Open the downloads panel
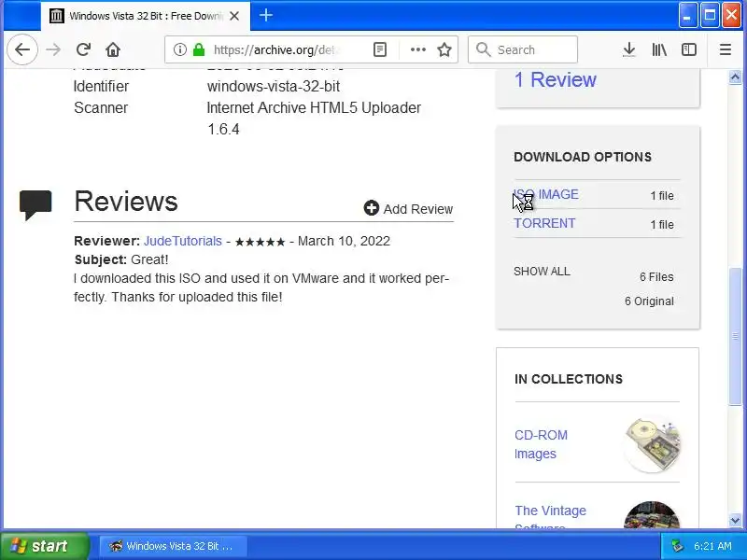 [628, 49]
